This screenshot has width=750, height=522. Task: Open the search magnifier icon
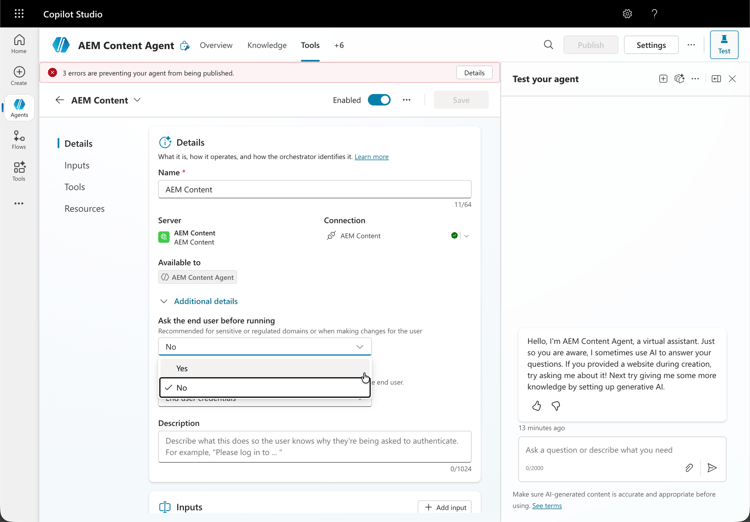click(548, 45)
